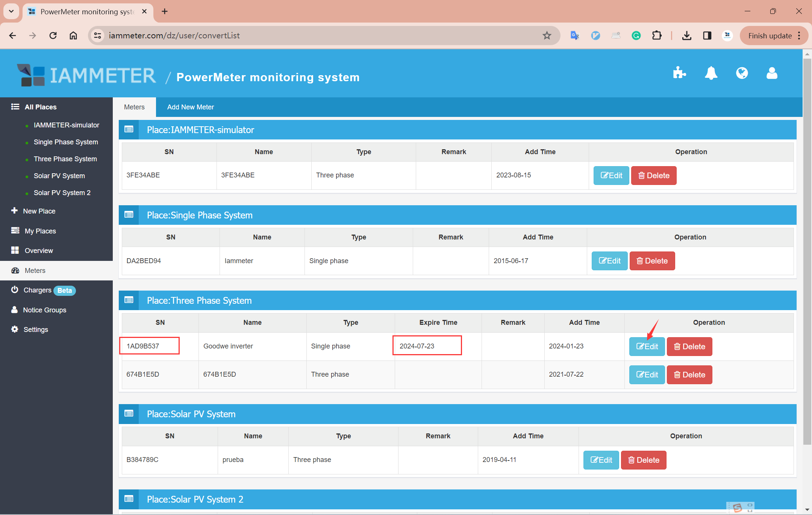Click the Google Translate icon in the address bar
The height and width of the screenshot is (515, 812).
[x=575, y=36]
